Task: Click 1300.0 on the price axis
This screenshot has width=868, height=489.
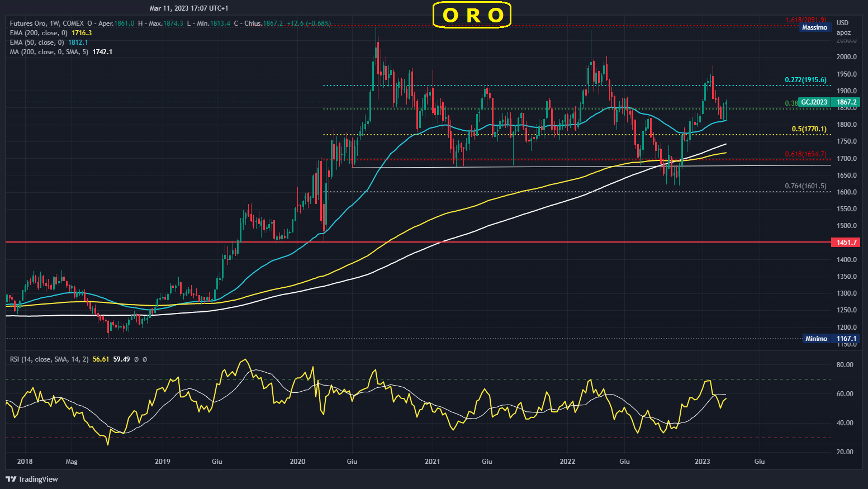Action: coord(846,293)
